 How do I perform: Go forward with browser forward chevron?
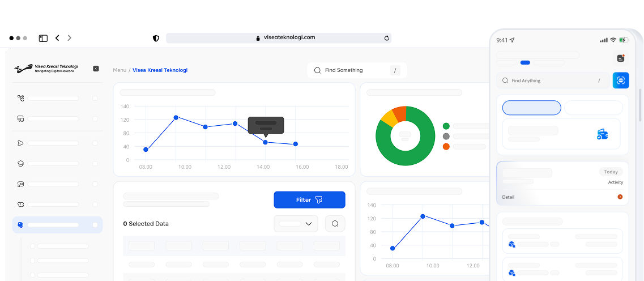pos(69,38)
